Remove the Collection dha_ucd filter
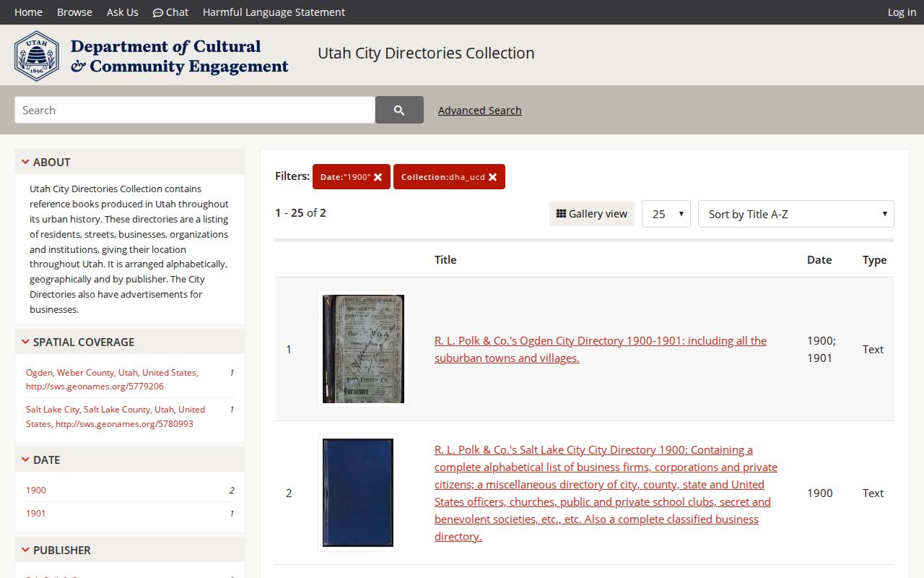 tap(492, 177)
